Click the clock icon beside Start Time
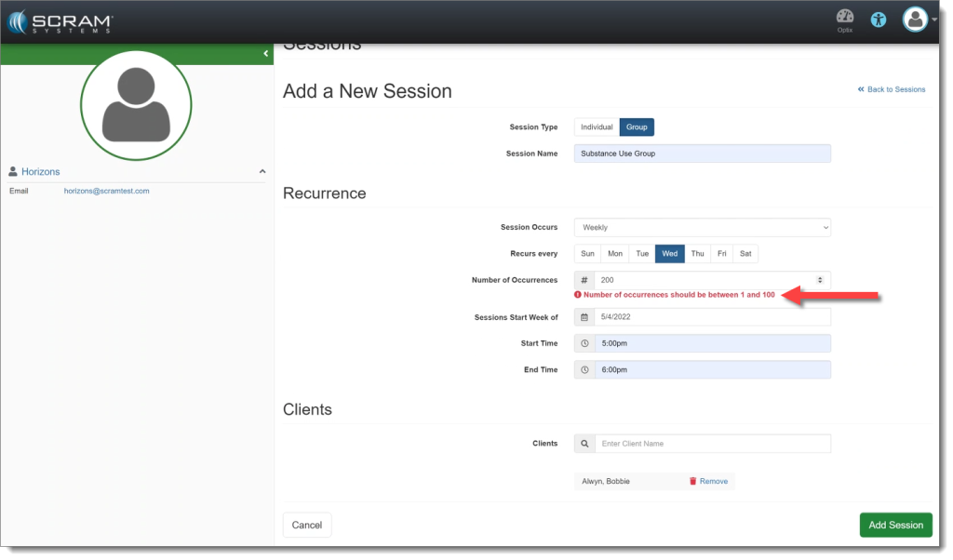Image resolution: width=953 pixels, height=560 pixels. coord(584,343)
